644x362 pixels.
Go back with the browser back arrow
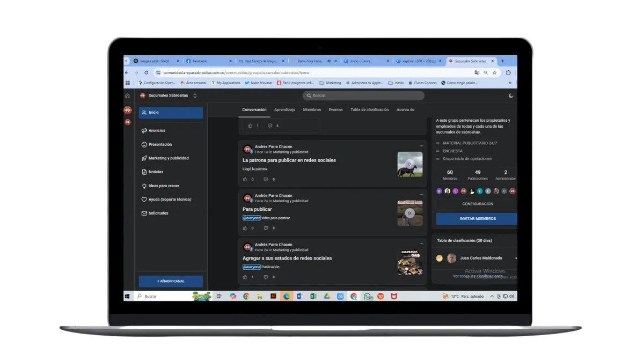[x=127, y=72]
